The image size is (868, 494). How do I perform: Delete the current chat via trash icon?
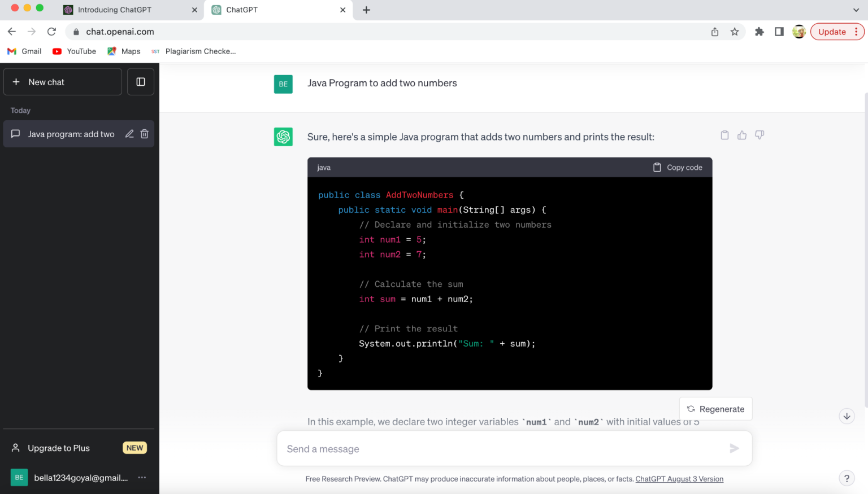145,134
